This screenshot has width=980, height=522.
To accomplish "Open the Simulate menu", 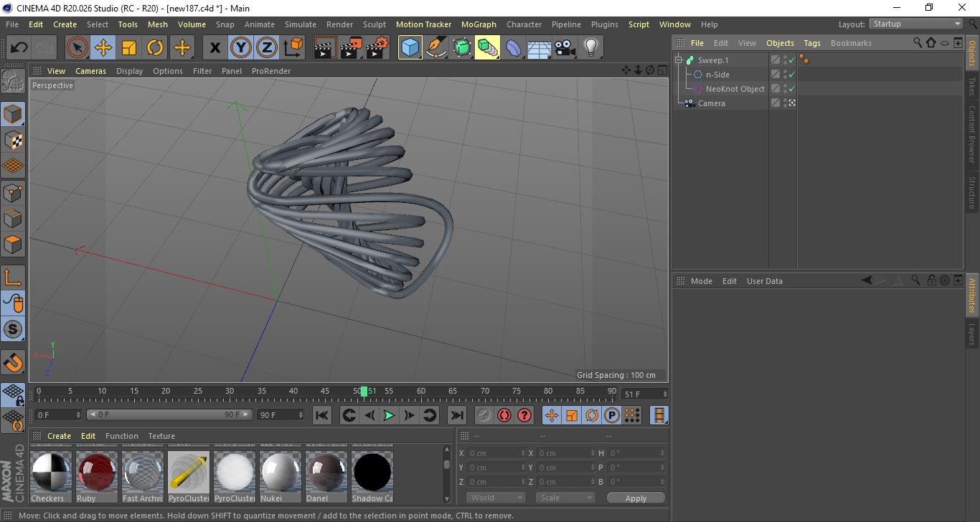I will pos(300,24).
